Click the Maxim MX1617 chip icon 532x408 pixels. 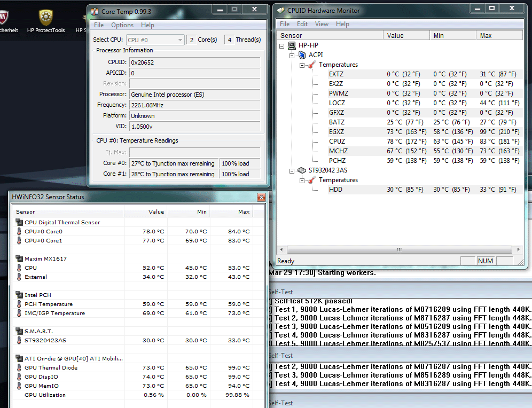click(19, 258)
